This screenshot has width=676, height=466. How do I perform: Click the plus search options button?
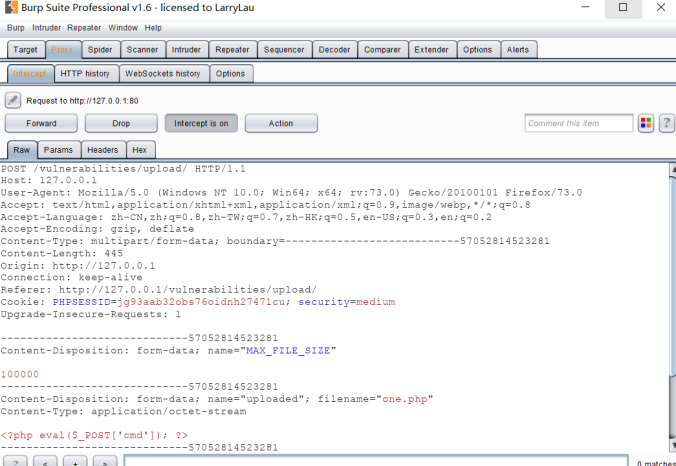[75, 461]
